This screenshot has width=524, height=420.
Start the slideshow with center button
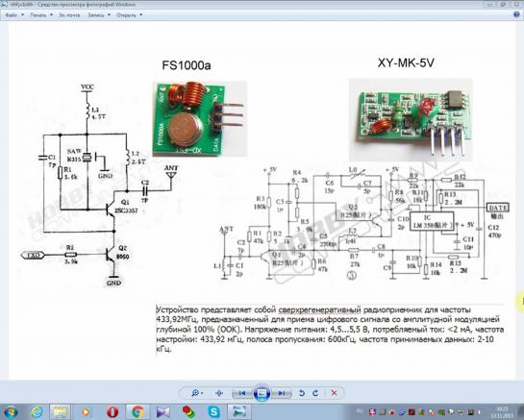coord(262,393)
